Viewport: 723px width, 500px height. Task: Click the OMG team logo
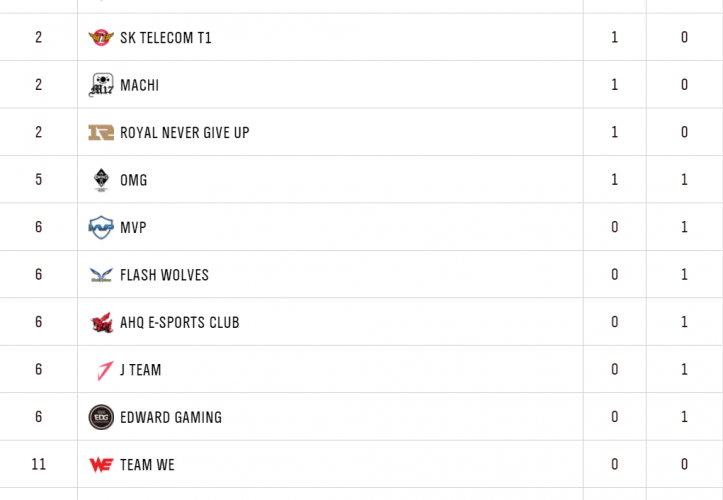pyautogui.click(x=101, y=180)
